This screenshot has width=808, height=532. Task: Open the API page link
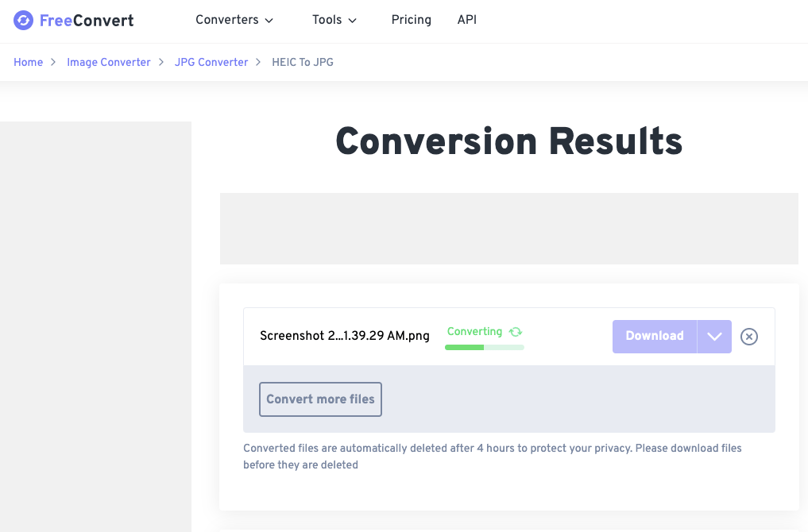pos(467,20)
